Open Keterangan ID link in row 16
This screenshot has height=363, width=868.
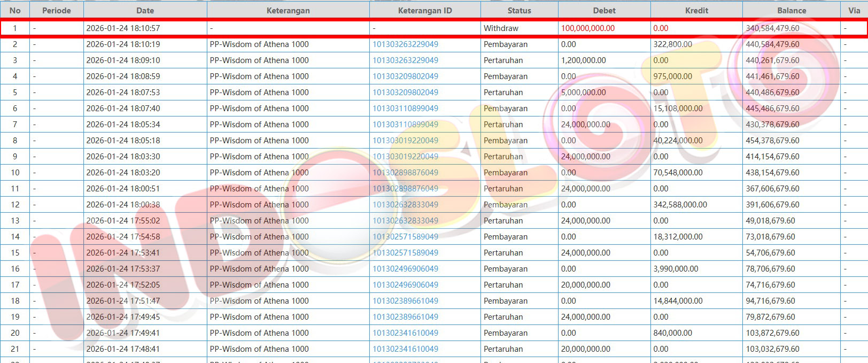pos(405,269)
